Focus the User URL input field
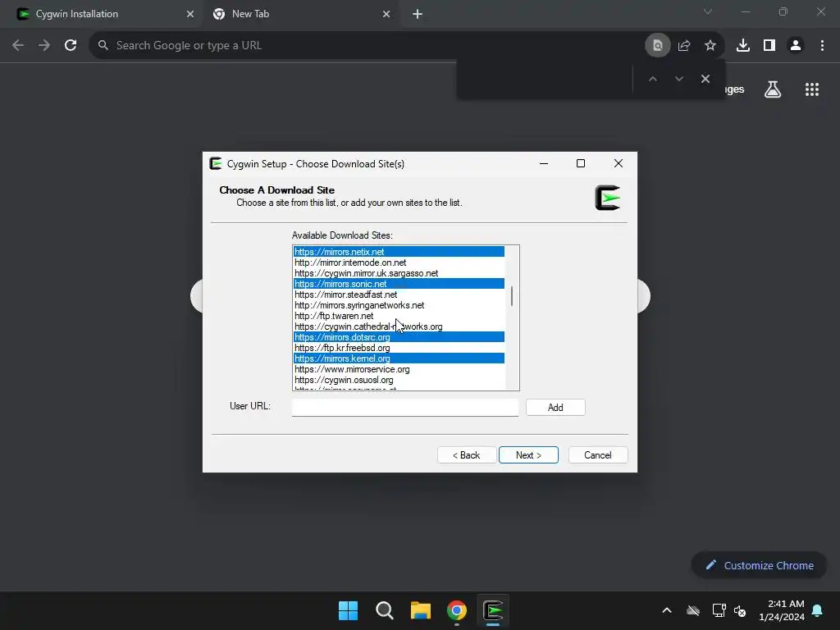The image size is (840, 630). [405, 407]
